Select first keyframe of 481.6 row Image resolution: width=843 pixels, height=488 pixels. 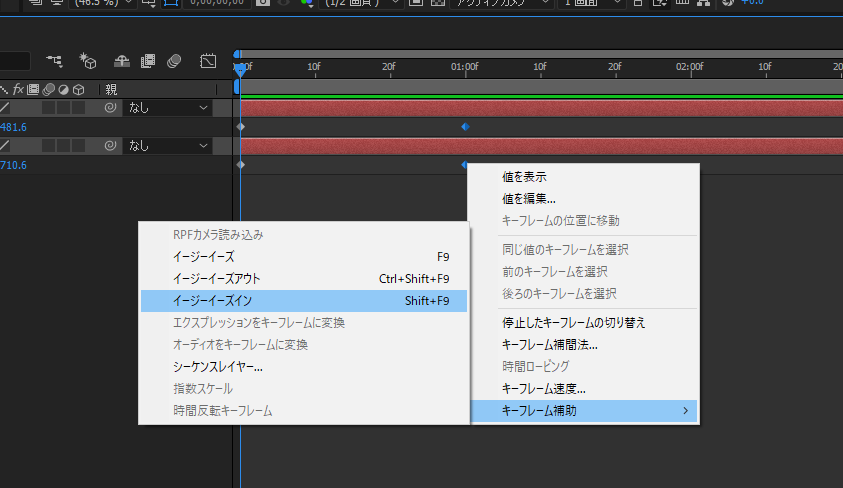tap(241, 127)
